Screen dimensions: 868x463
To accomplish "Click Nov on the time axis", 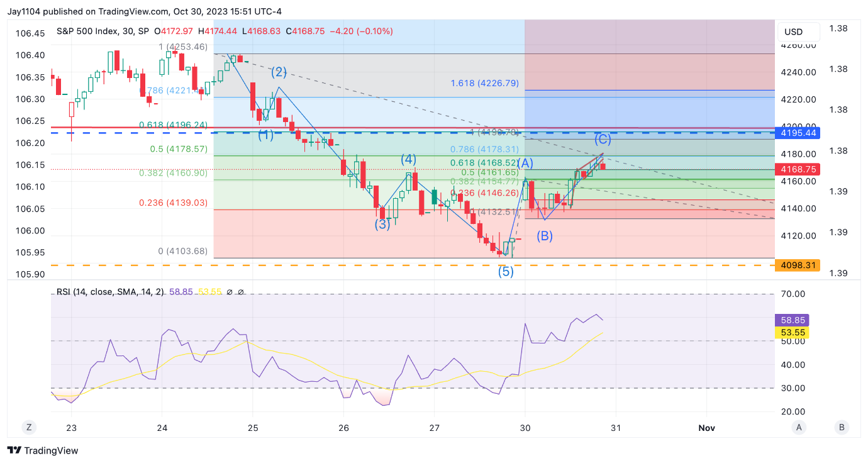I will 706,428.
